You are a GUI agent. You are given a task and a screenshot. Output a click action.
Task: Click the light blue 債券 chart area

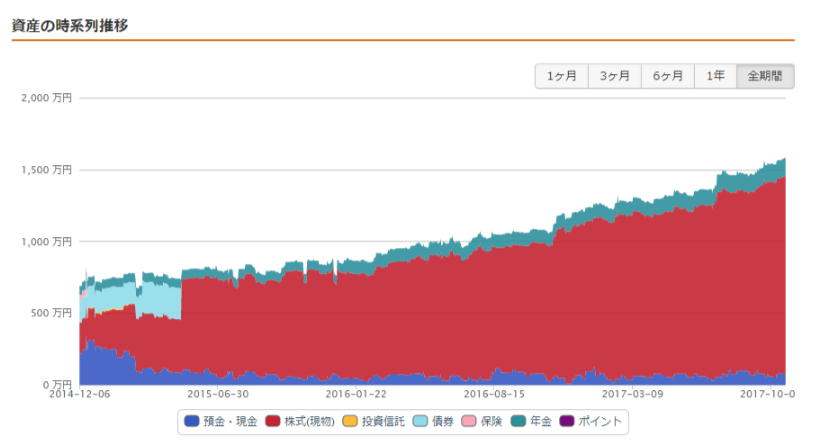[161, 301]
